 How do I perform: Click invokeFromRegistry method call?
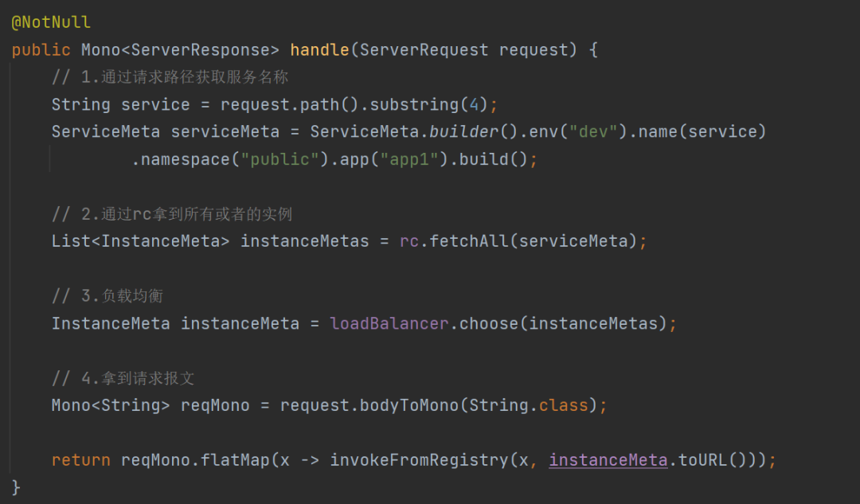coord(419,459)
